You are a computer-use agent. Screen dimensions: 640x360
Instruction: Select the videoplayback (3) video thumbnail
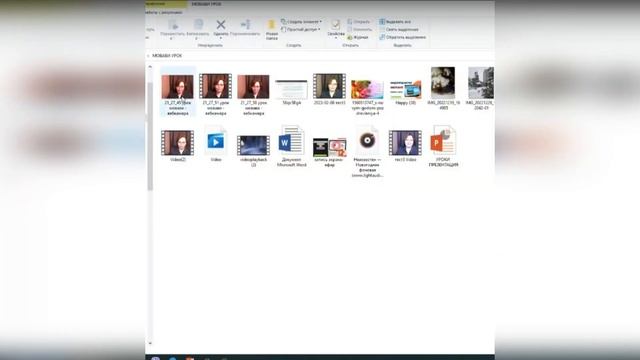[253, 146]
